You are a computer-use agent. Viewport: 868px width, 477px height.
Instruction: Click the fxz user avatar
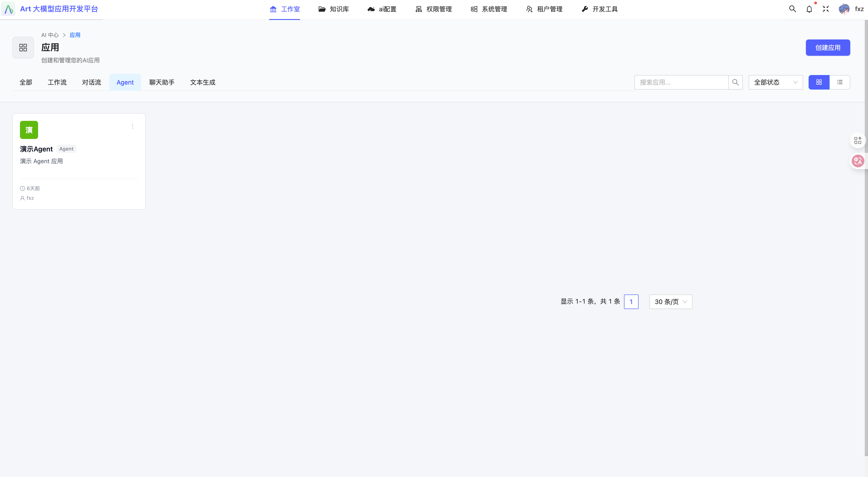[x=844, y=9]
